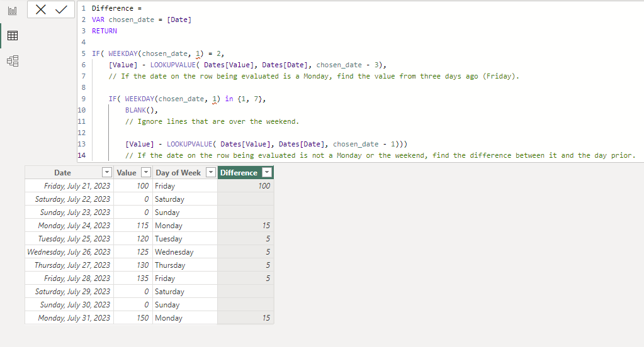Click the Monday comment on line 7

pyautogui.click(x=314, y=76)
